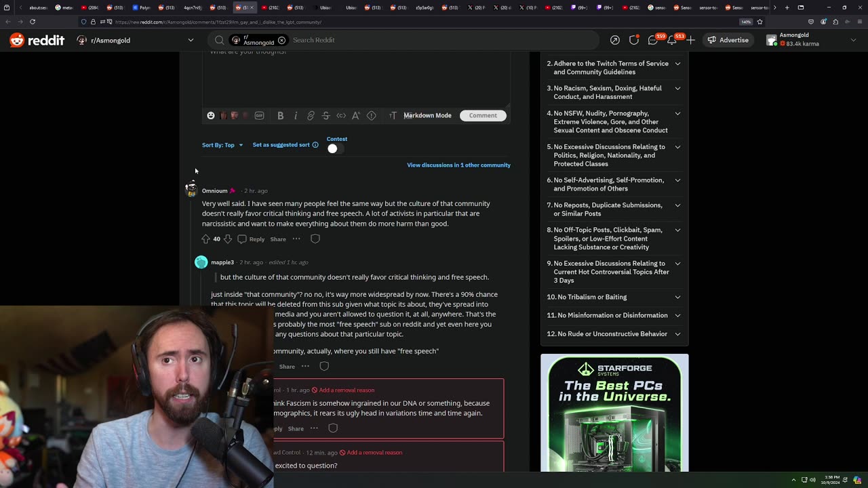Toggle bold formatting in comment editor
The image size is (868, 488).
[x=280, y=115]
